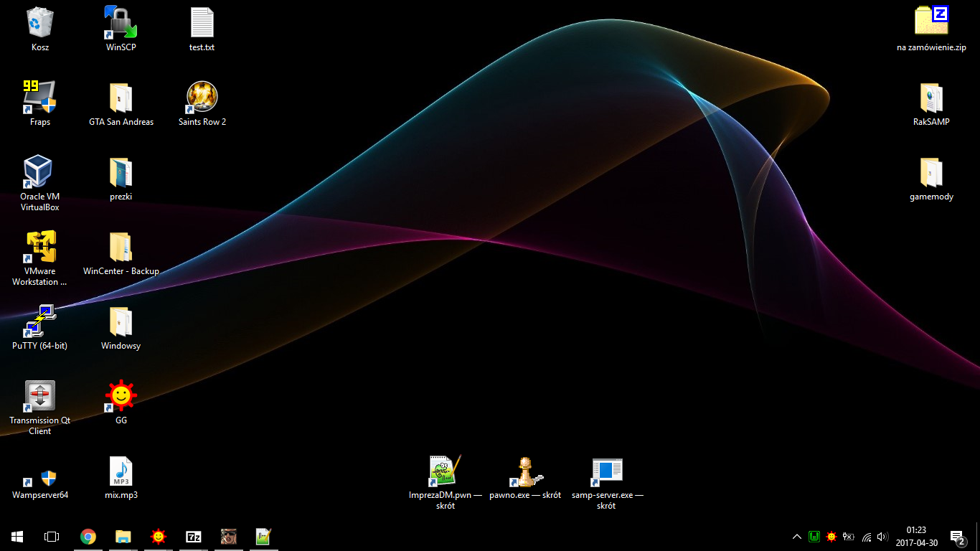Select the VMware Workstation shortcut
980x551 pixels.
click(39, 247)
